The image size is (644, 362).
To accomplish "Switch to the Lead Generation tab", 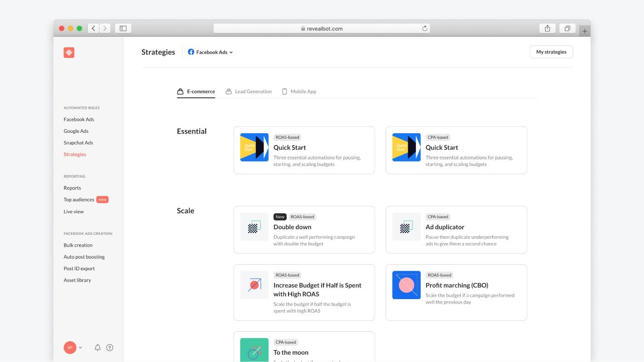I will (x=248, y=91).
